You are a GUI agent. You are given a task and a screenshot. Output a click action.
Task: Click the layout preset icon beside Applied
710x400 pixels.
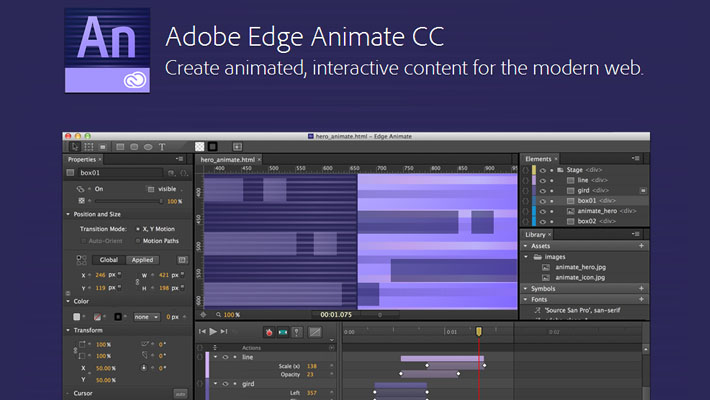(182, 260)
